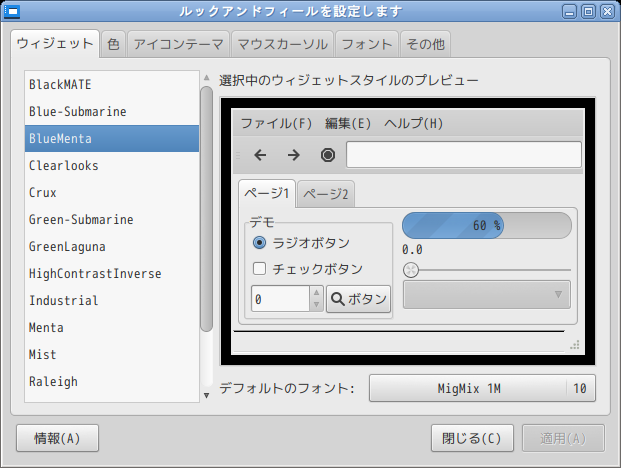Maximize the ルックアンドフィール window
The image size is (621, 468).
pos(589,11)
